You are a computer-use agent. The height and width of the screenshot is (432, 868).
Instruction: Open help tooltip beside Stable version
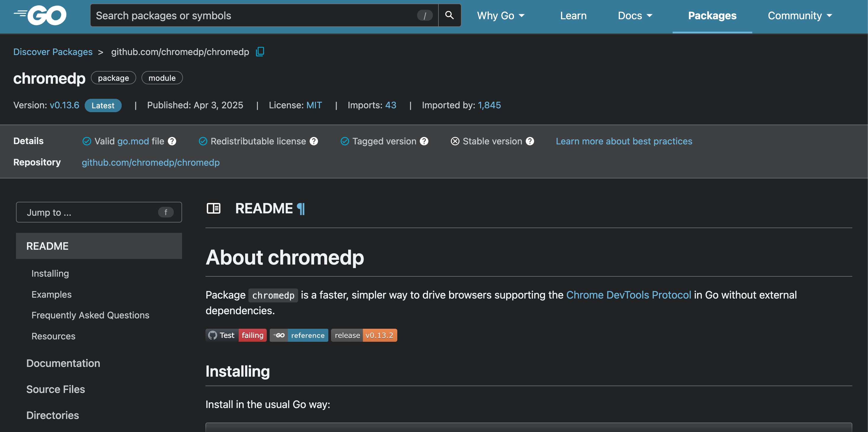tap(530, 141)
